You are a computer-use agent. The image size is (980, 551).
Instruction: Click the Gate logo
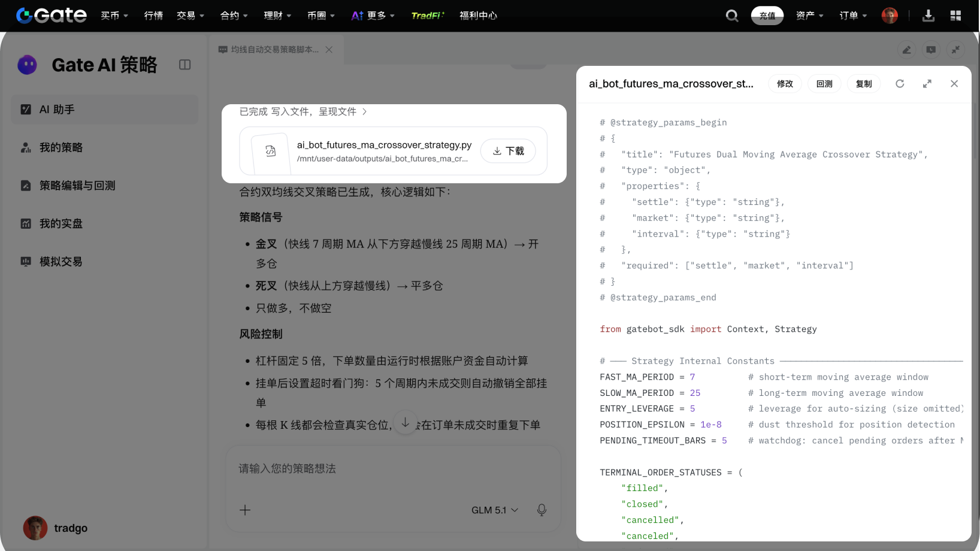(52, 16)
